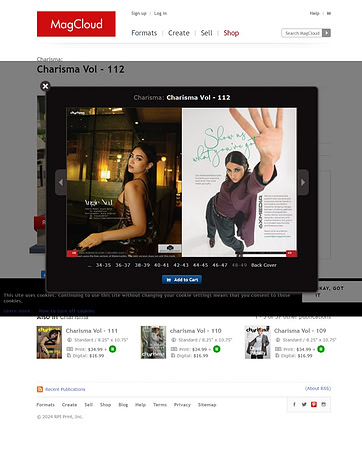
Task: Click left magazine page with Angie Nud
Action: [124, 182]
